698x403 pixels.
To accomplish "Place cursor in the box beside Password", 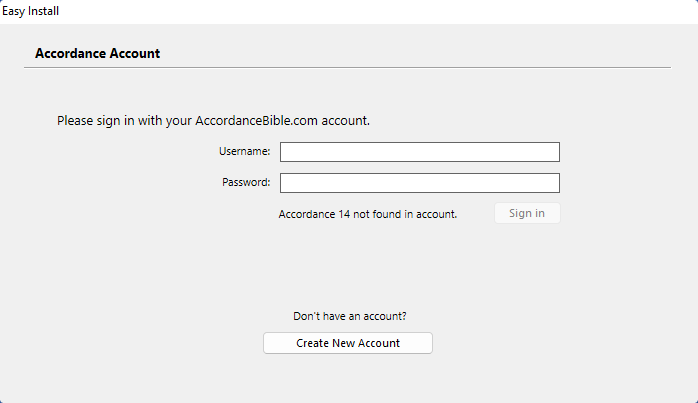I will coord(419,183).
